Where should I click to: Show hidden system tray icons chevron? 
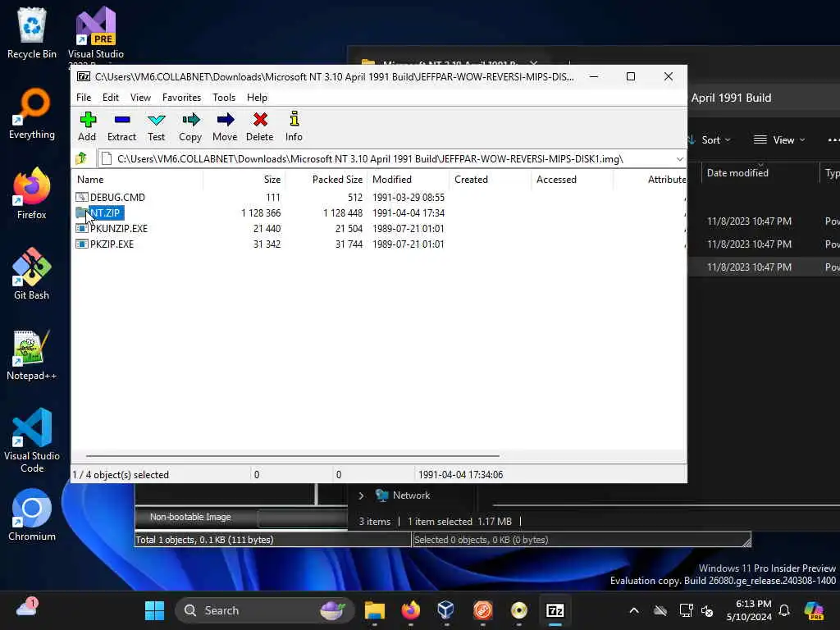(x=634, y=610)
